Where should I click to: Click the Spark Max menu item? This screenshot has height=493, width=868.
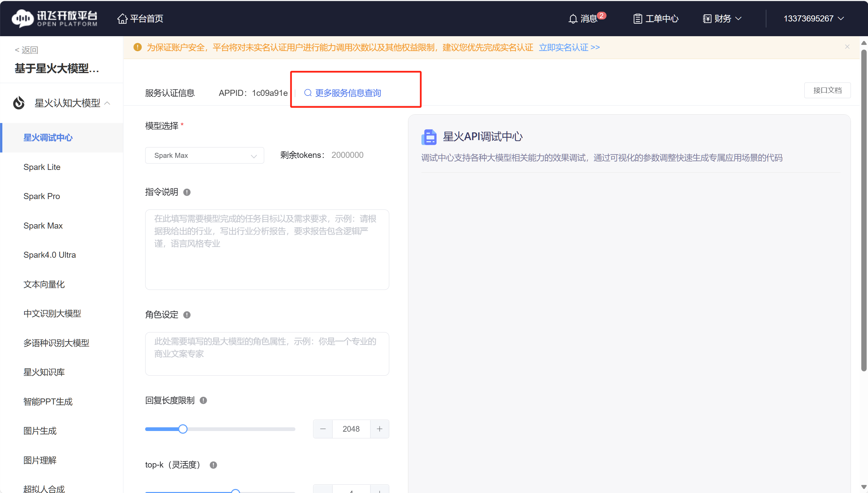(43, 225)
